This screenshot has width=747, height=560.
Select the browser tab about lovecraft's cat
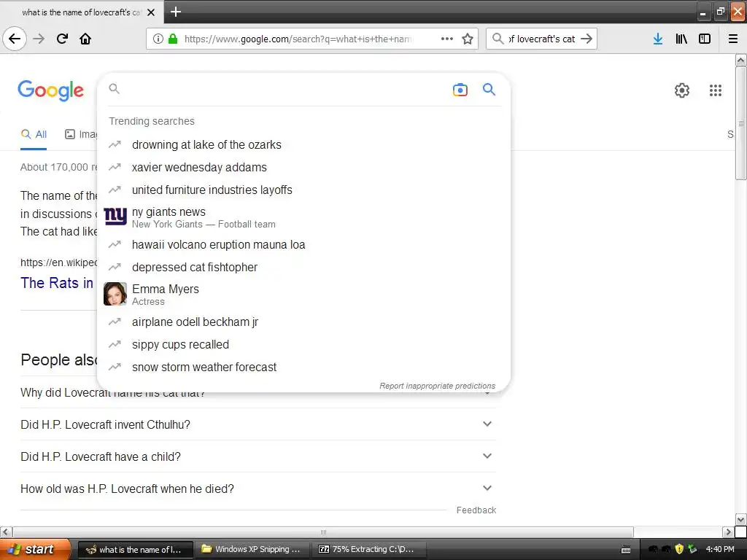pos(81,12)
